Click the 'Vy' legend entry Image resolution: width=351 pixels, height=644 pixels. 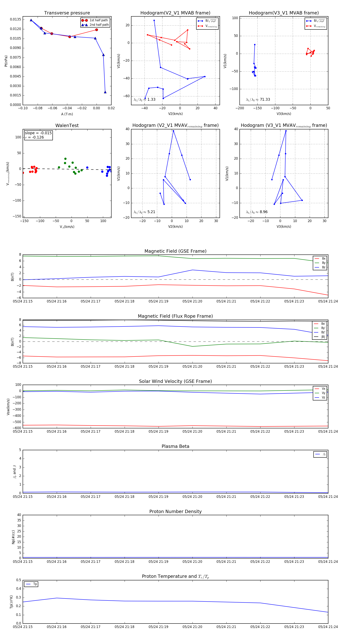[x=320, y=393]
